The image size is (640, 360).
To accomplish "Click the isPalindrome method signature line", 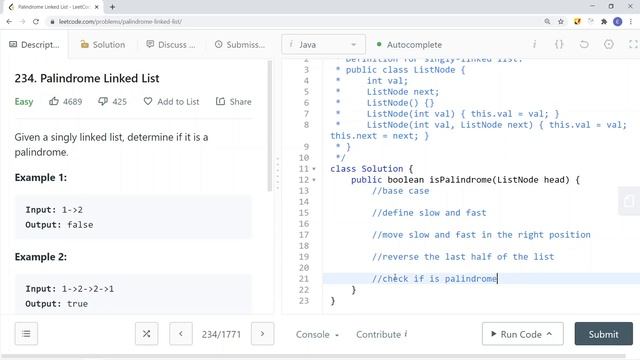I will pos(465,180).
